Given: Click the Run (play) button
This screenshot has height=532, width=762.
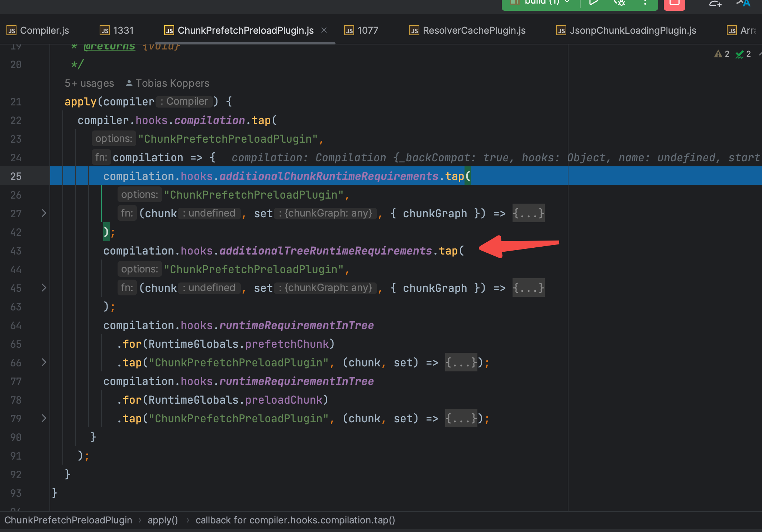Looking at the screenshot, I should tap(594, 3).
